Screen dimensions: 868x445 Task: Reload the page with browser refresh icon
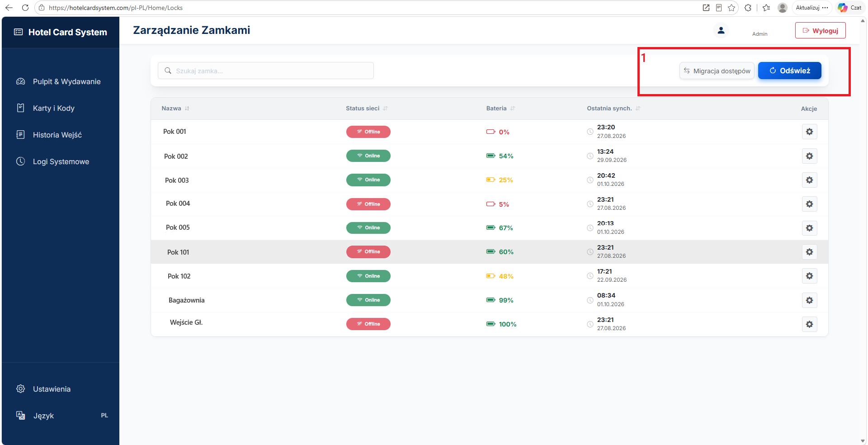25,8
